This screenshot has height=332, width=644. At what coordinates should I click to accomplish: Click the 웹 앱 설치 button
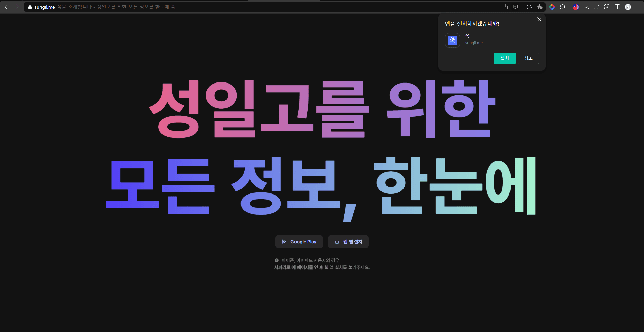coord(348,242)
